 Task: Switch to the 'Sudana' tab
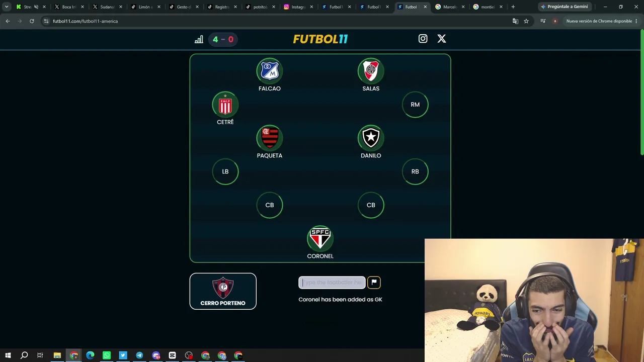click(107, 7)
